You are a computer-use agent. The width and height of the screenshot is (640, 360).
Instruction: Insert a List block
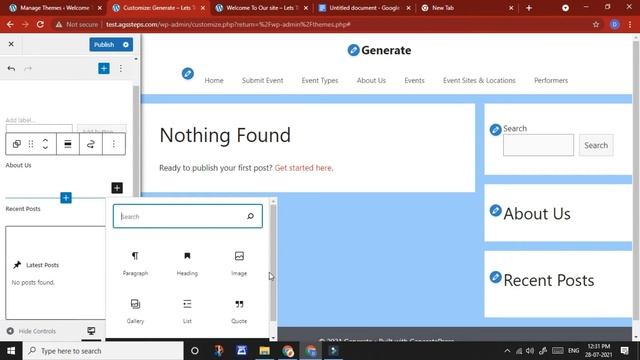point(187,311)
